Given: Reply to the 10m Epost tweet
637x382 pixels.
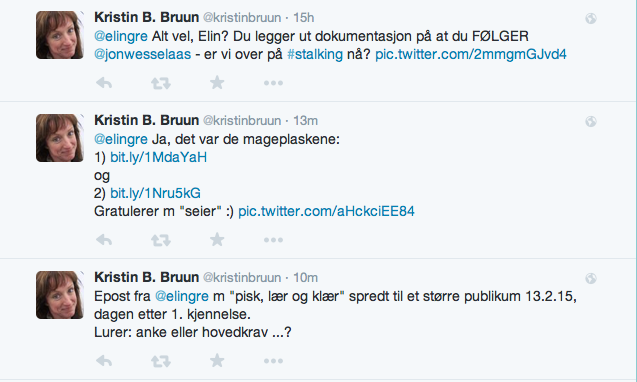Looking at the screenshot, I should 104,361.
